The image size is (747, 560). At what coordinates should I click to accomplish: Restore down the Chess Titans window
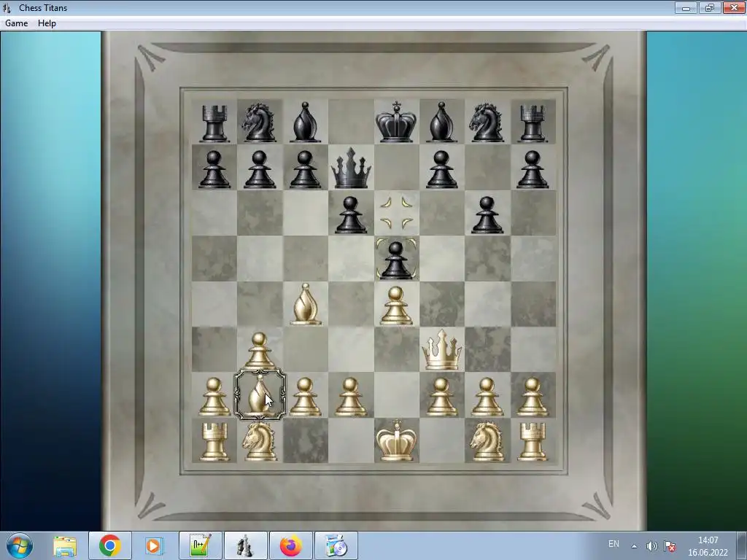[x=709, y=7]
